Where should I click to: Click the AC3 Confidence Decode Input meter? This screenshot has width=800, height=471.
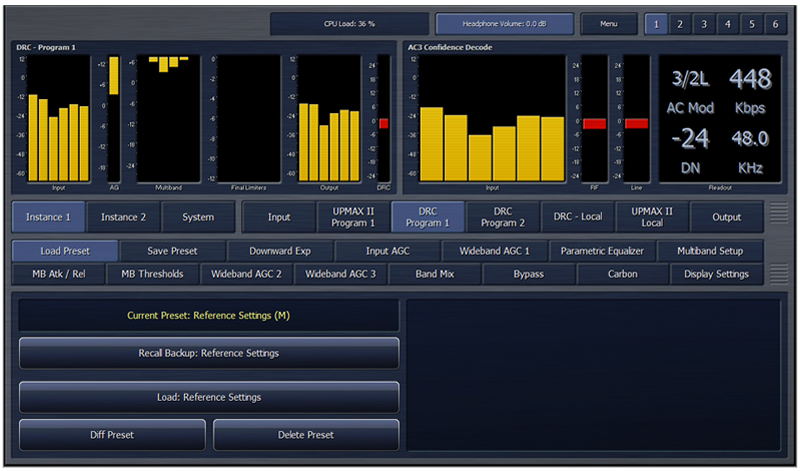point(492,118)
